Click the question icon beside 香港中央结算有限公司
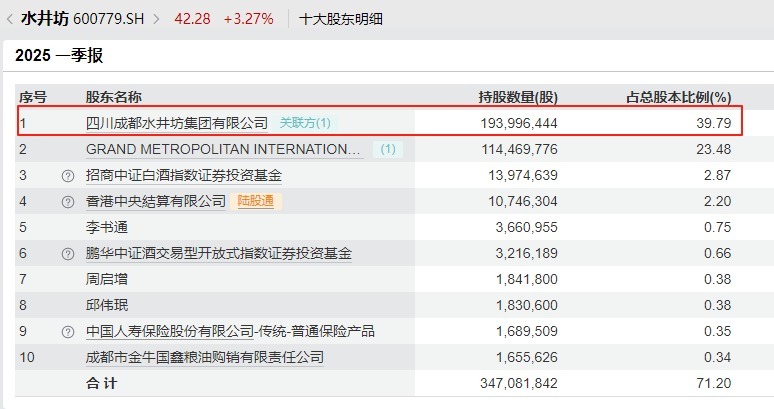 tap(68, 201)
